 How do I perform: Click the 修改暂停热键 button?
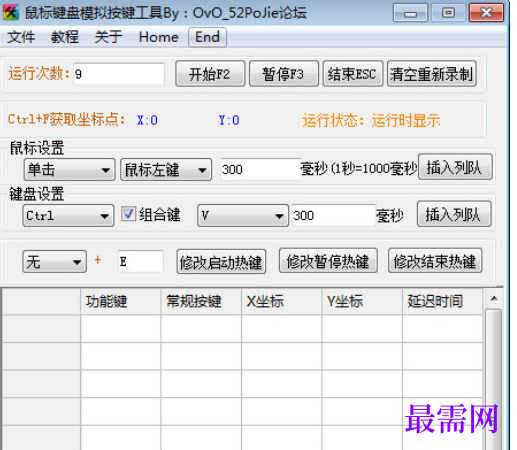tap(328, 261)
